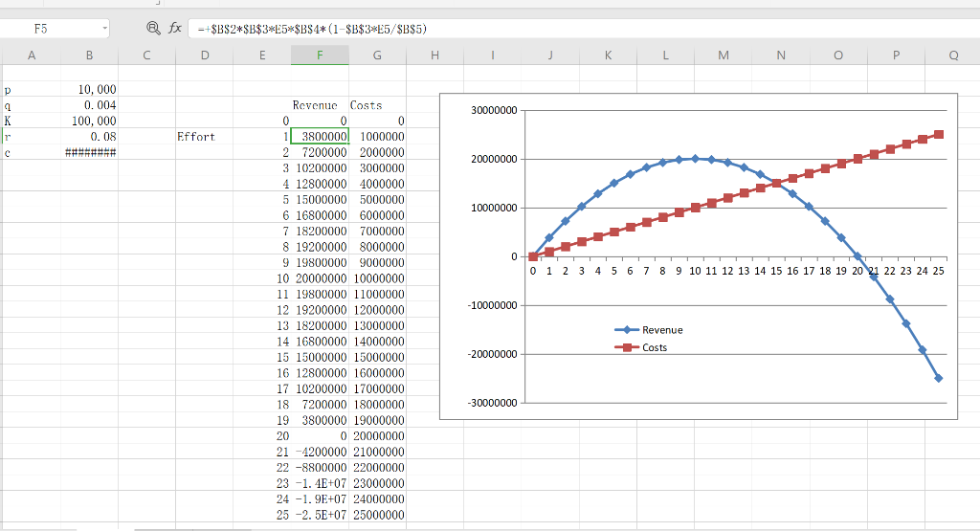
Task: Click the magnifier zoom icon beside fx
Action: pos(153,28)
